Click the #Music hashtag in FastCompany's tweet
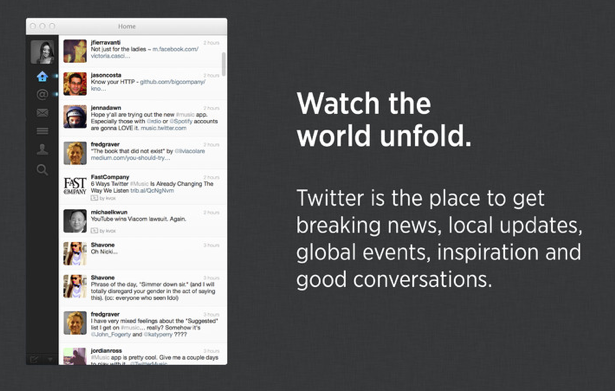Image resolution: width=615 pixels, height=391 pixels. [x=139, y=184]
